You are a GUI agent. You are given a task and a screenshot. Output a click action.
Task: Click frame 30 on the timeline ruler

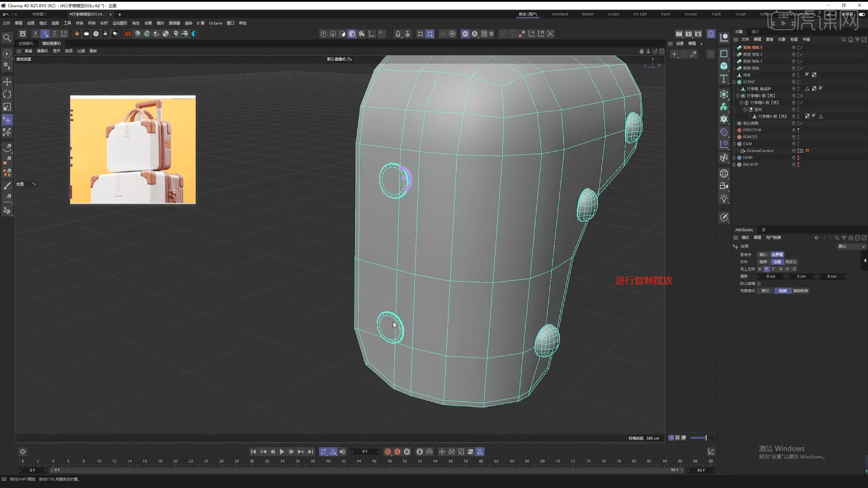[252, 461]
